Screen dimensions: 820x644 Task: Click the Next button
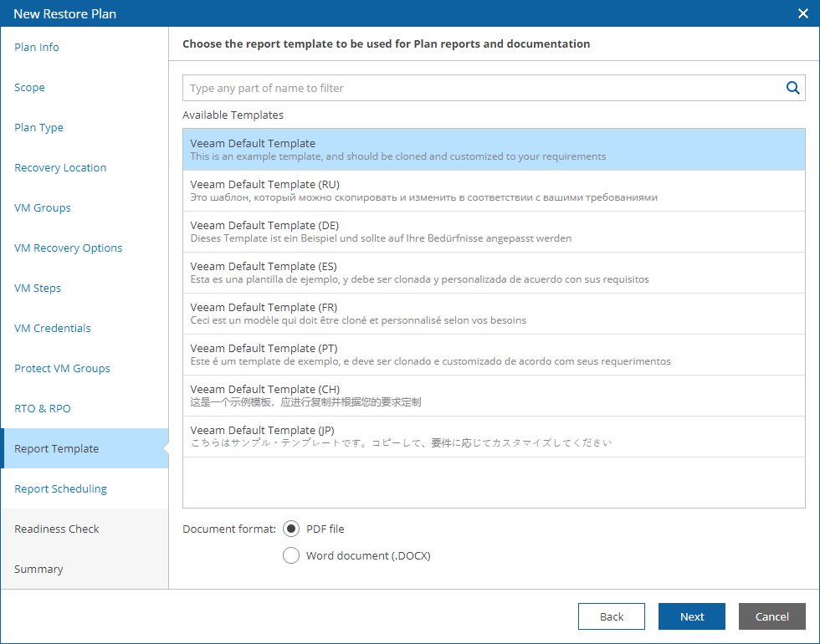click(691, 616)
